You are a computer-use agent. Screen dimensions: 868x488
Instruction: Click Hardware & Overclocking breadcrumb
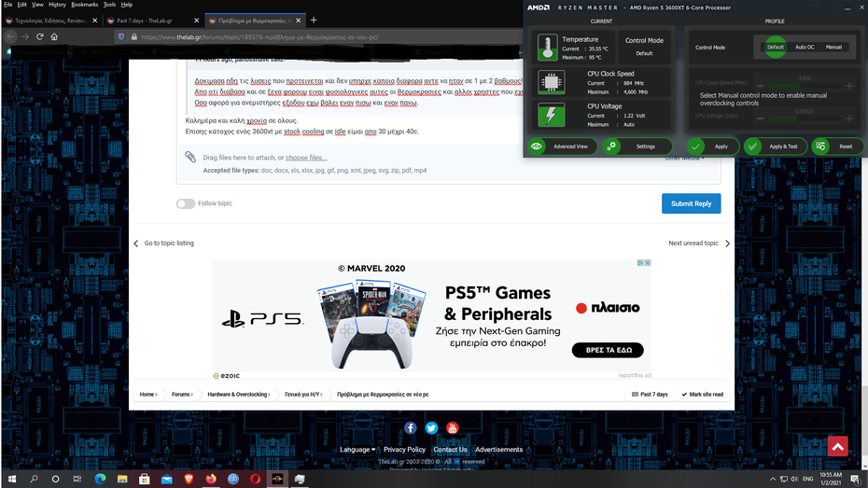pyautogui.click(x=239, y=395)
